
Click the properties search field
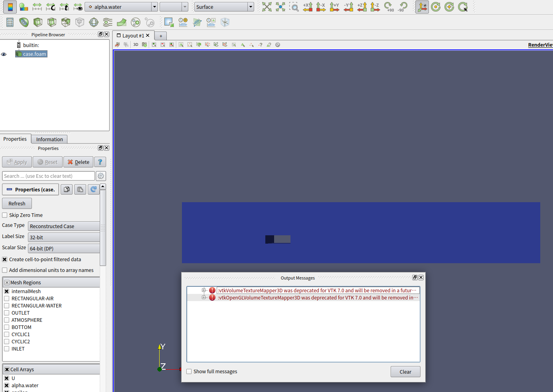click(x=49, y=176)
